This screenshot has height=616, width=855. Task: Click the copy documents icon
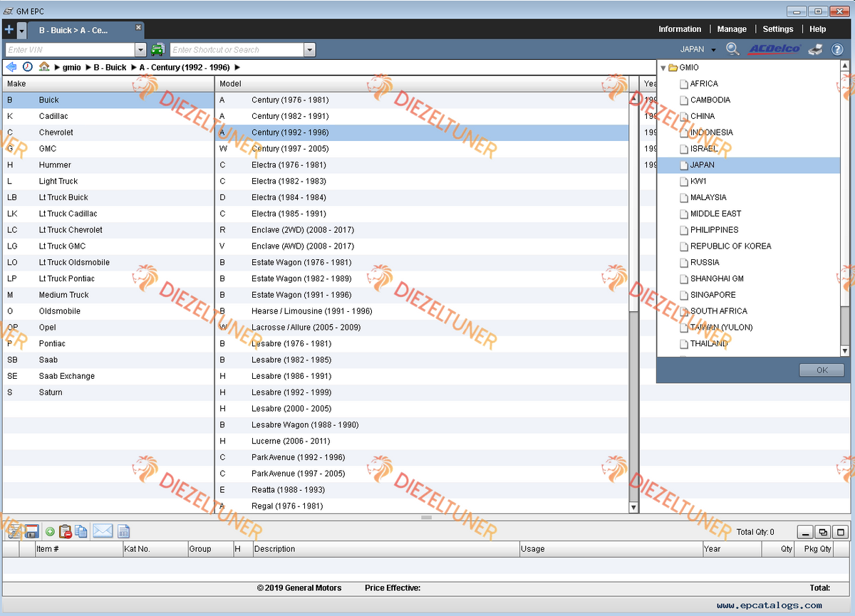point(81,531)
